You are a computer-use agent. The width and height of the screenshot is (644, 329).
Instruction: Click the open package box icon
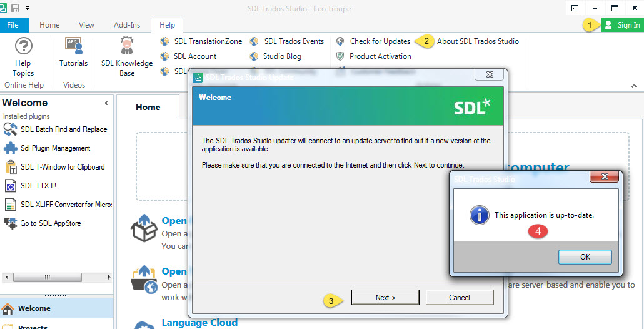click(x=144, y=228)
